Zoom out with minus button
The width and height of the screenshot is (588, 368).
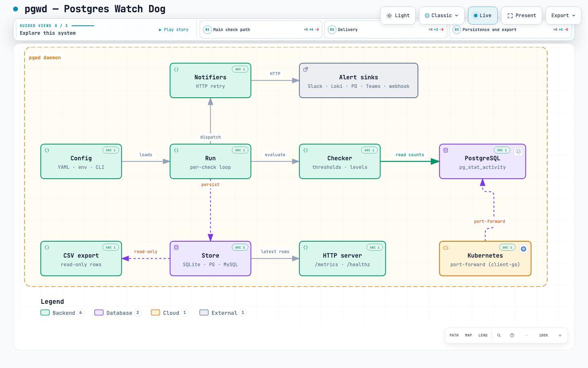527,335
